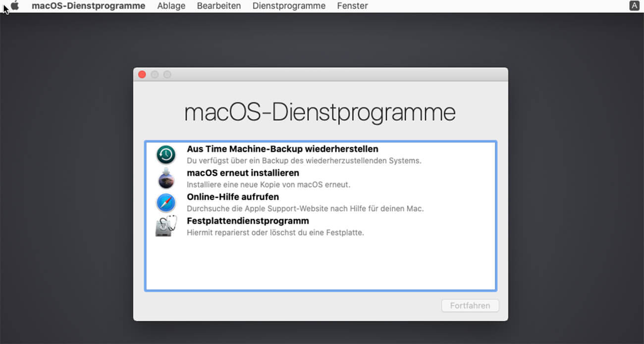644x344 pixels.
Task: Open the Apple menu icon
Action: [x=15, y=6]
